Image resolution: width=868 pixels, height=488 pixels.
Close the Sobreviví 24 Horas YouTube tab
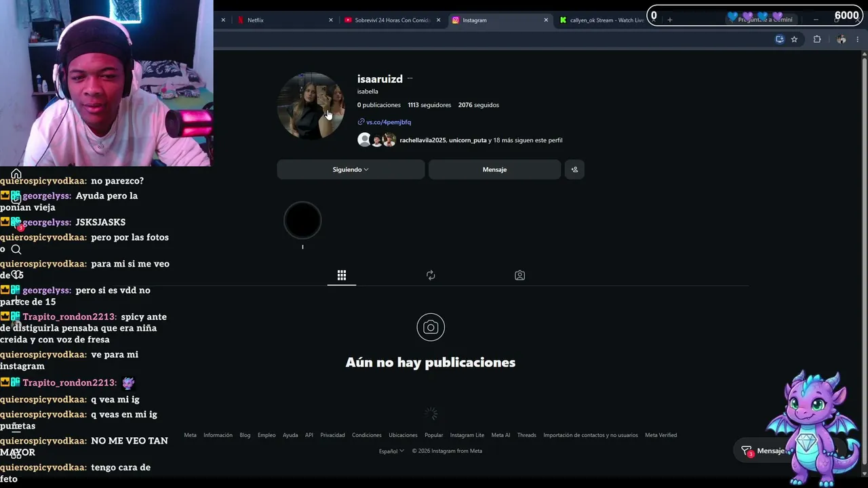[x=438, y=20]
